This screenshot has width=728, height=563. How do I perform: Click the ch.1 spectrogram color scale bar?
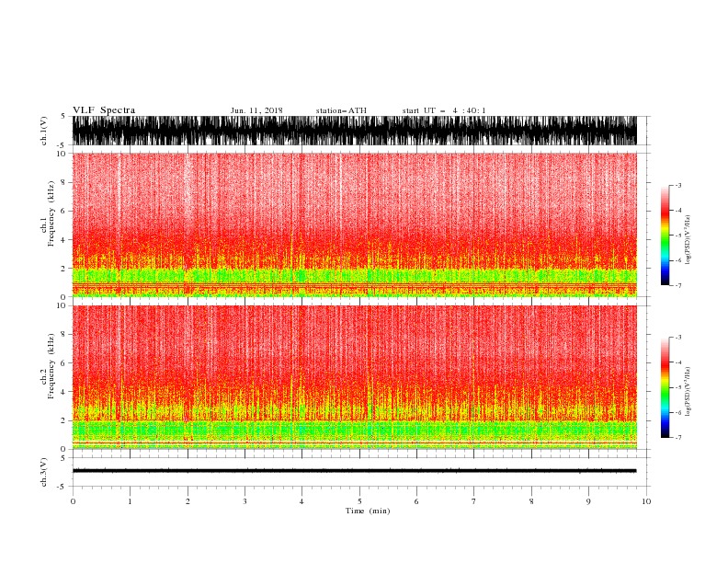click(665, 236)
